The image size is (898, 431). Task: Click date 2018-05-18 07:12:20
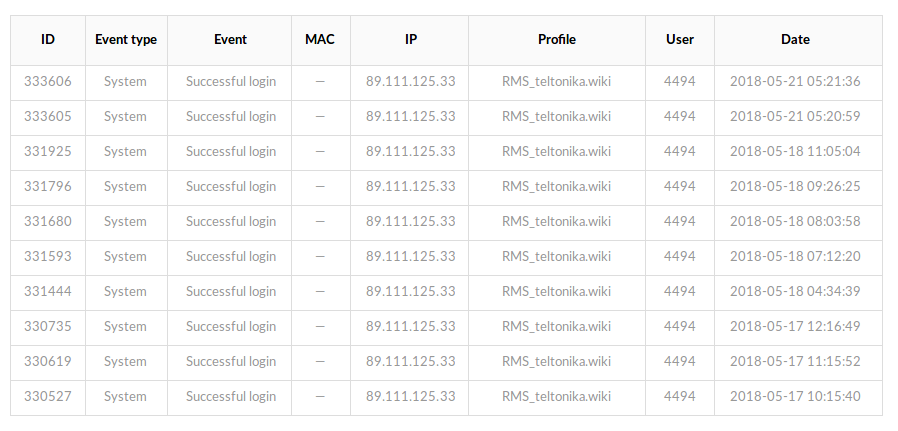click(795, 257)
